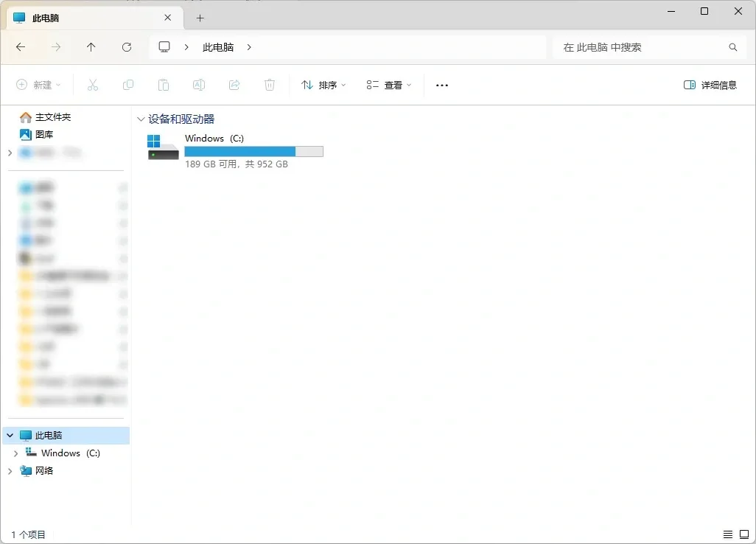Click the Rename icon in the toolbar
756x544 pixels.
click(x=199, y=85)
